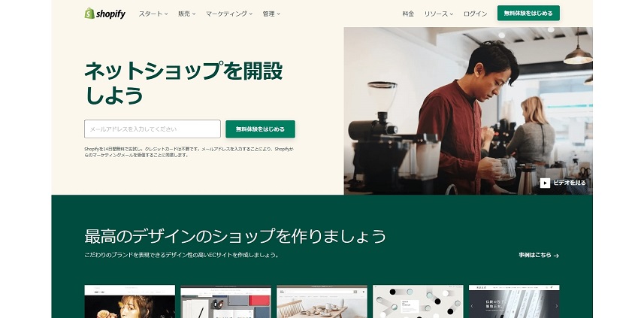Click arrow icon next to 事例はこちら
The height and width of the screenshot is (318, 644).
tap(556, 256)
